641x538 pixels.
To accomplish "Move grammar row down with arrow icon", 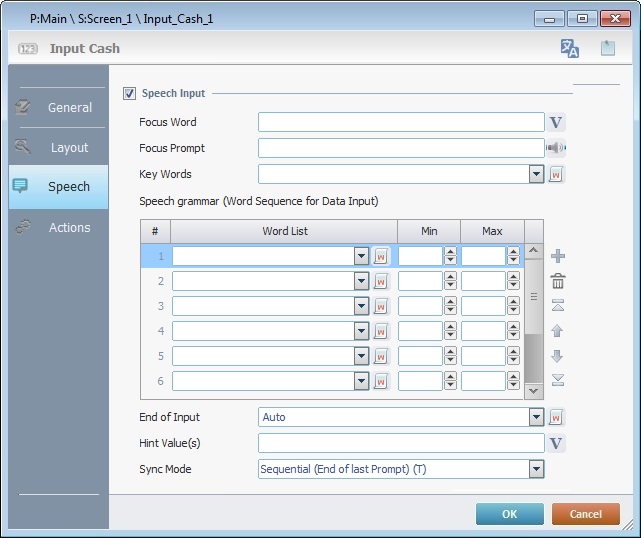I will pos(558,355).
